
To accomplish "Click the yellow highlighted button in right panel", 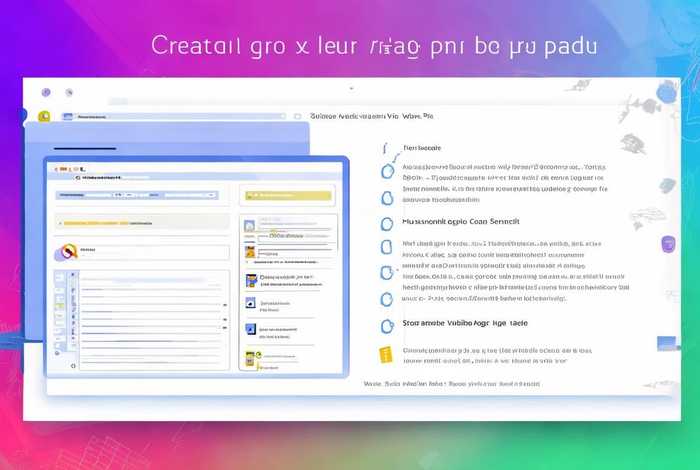I will (288, 195).
